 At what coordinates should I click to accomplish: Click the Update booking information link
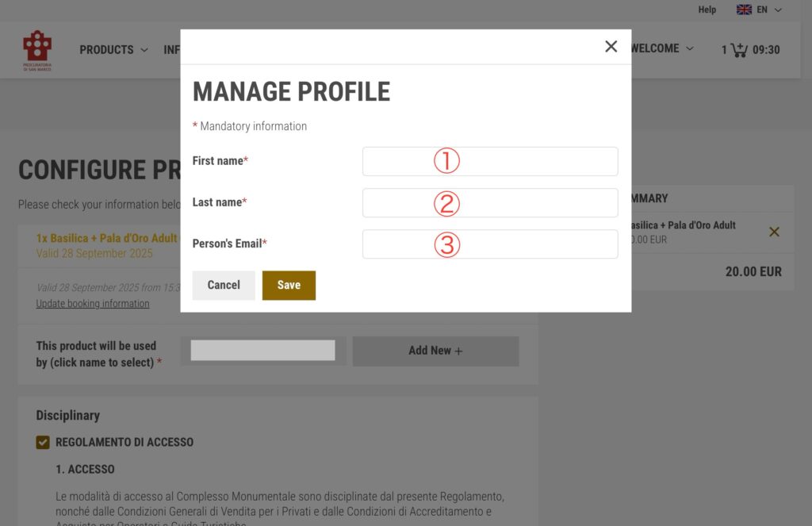pos(93,304)
